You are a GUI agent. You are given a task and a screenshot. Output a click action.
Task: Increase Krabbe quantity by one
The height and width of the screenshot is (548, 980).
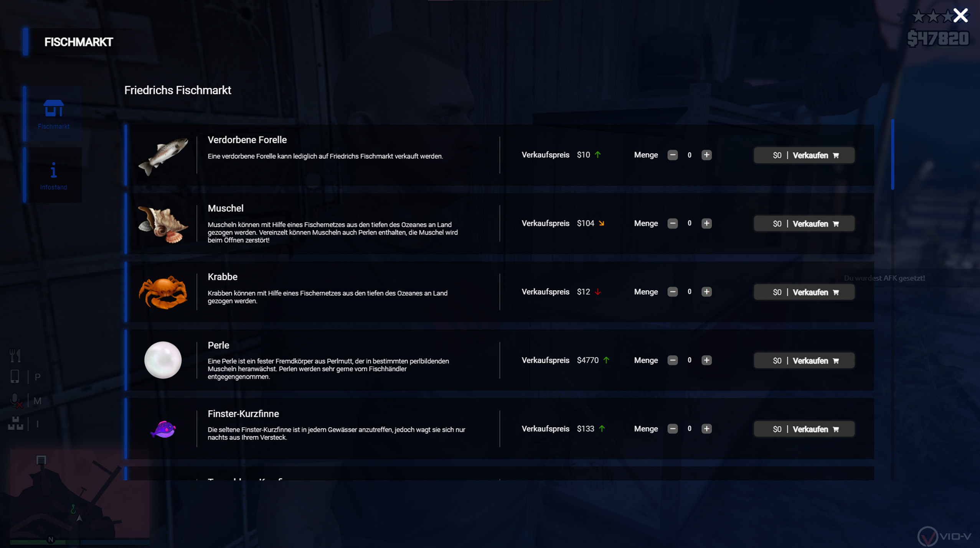pyautogui.click(x=706, y=292)
